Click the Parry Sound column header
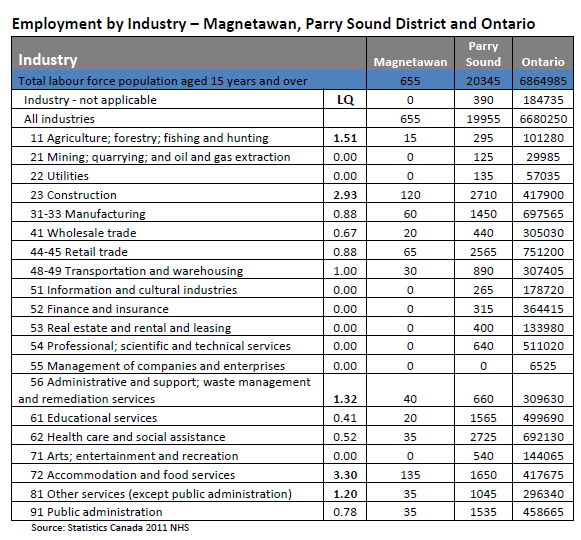This screenshot has height=540, width=581. click(x=483, y=54)
